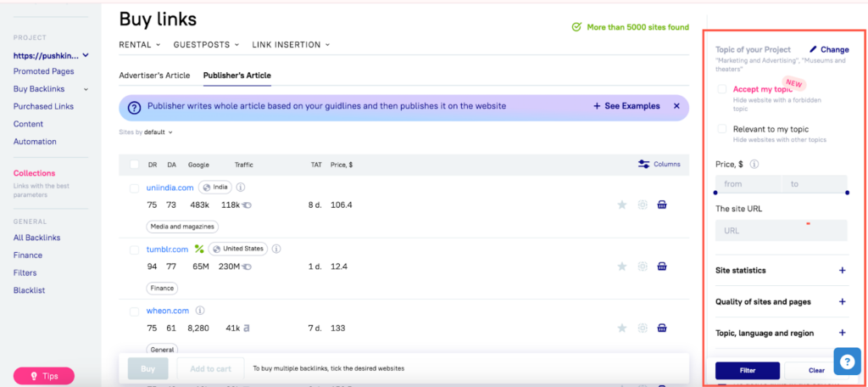Open the Columns settings icon
Viewport: 868px width, 387px height.
pyautogui.click(x=643, y=165)
